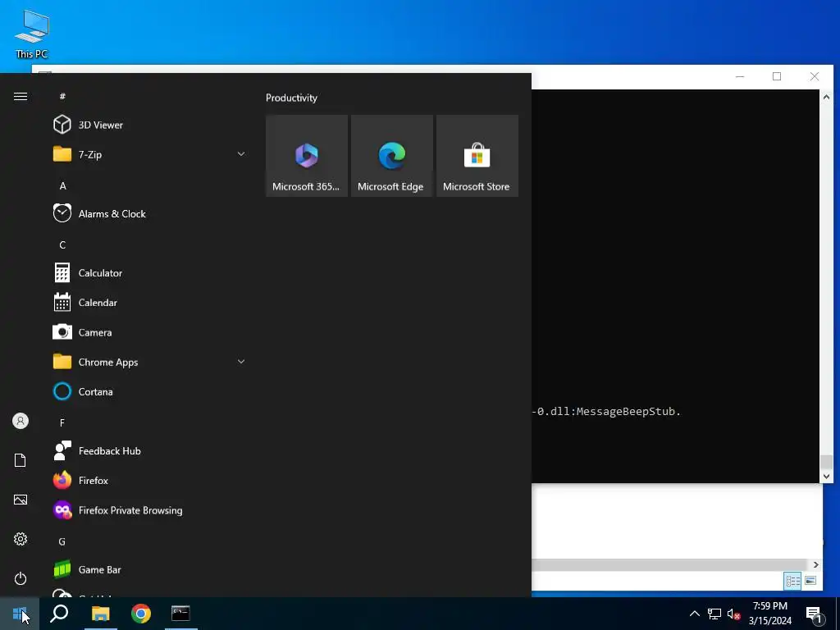Open the notification Action Center
Viewport: 840px width, 630px height.
tap(815, 614)
